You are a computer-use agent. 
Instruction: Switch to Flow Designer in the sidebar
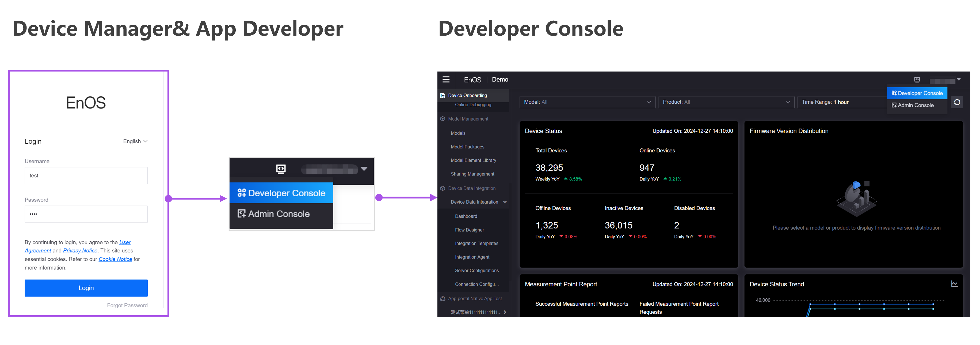pyautogui.click(x=469, y=230)
